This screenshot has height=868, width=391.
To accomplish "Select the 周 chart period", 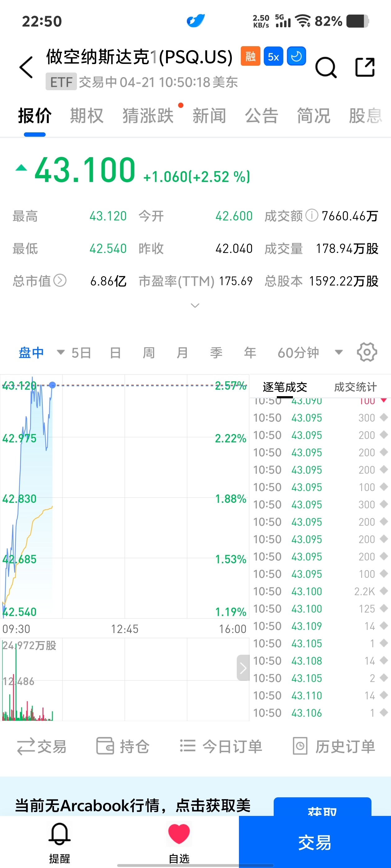I will [149, 352].
